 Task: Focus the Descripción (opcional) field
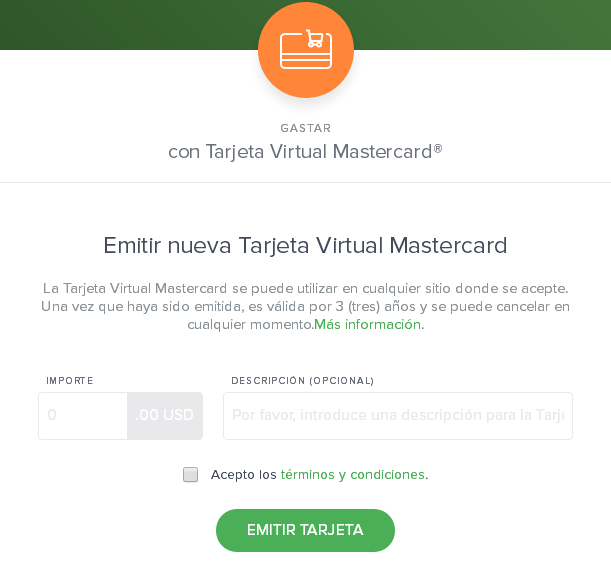click(398, 416)
